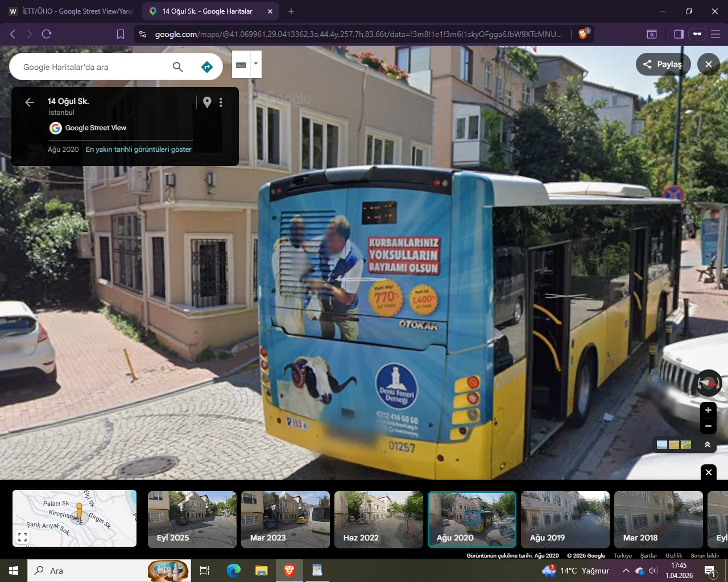Click the Paylaş share button
The width and height of the screenshot is (728, 582).
point(663,64)
